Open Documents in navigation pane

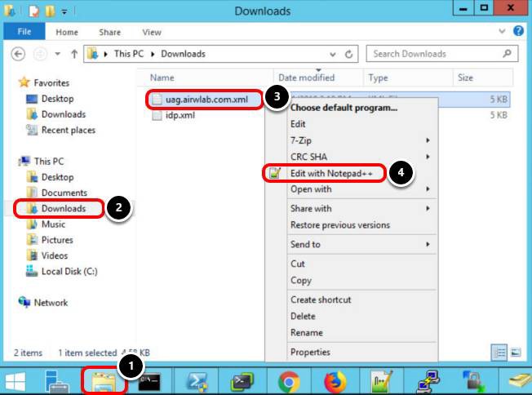tap(64, 193)
